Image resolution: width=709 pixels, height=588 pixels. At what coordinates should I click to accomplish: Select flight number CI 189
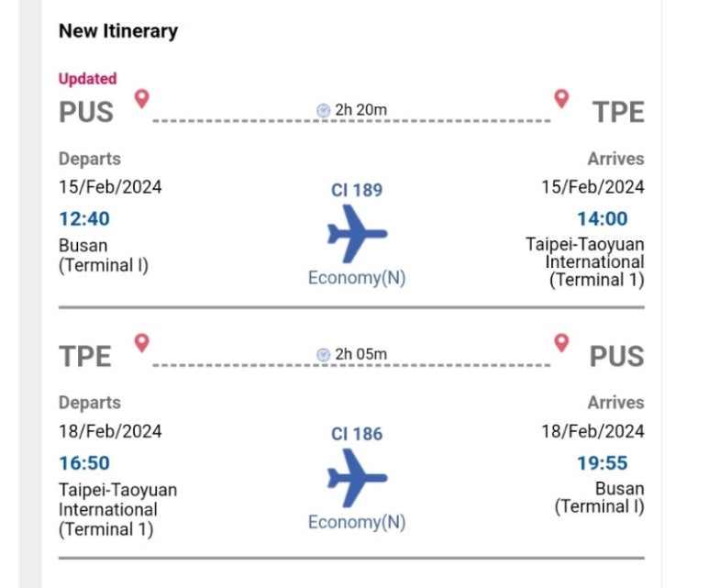click(357, 190)
